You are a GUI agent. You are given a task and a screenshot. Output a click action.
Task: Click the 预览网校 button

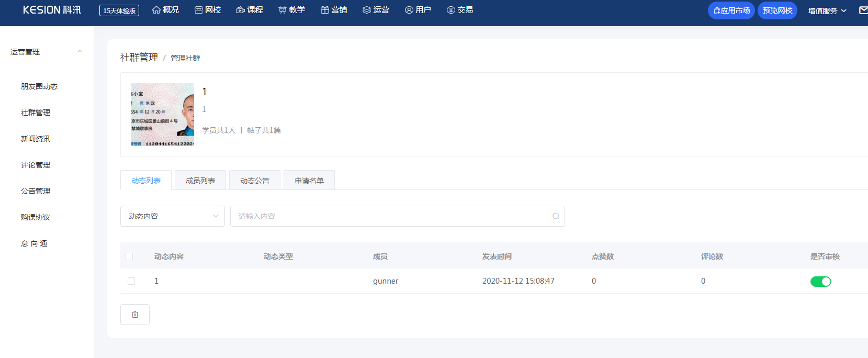(x=777, y=10)
